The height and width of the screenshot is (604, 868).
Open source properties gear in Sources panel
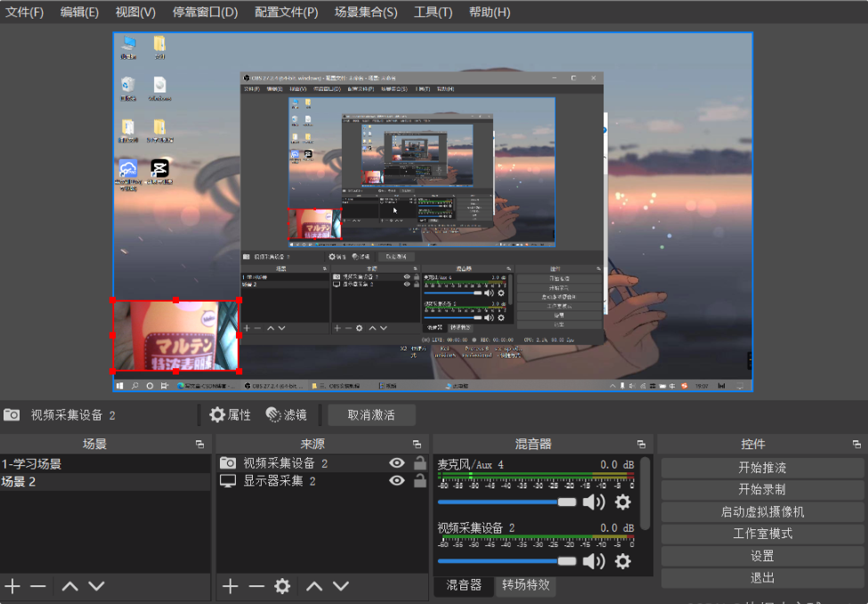(282, 586)
